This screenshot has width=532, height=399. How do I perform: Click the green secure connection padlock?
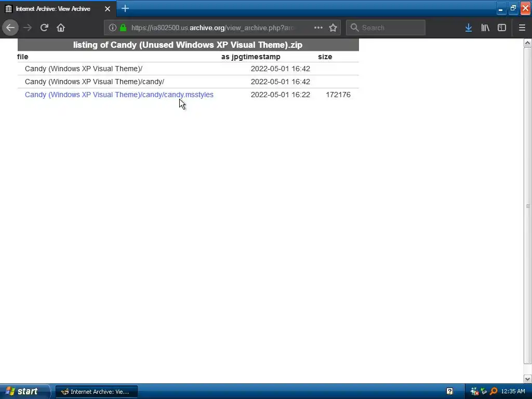tap(123, 28)
